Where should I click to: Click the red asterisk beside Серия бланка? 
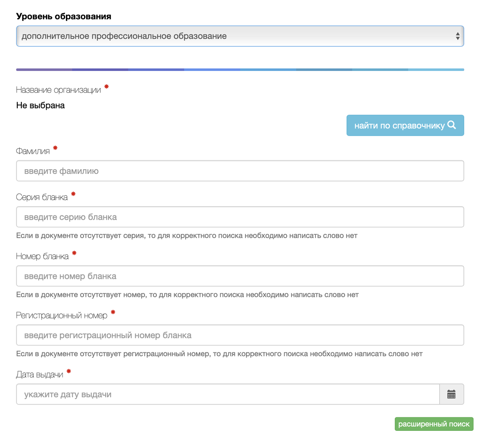click(x=73, y=194)
